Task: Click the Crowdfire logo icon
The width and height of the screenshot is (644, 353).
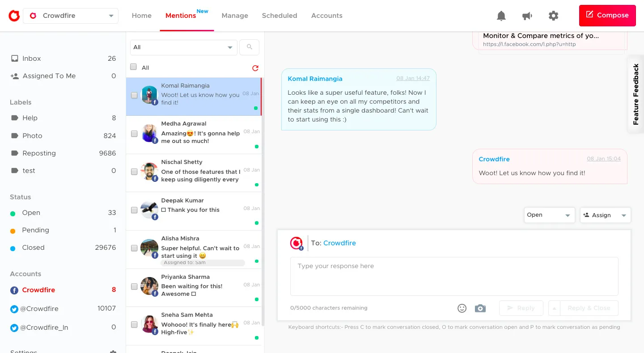Action: coord(14,16)
